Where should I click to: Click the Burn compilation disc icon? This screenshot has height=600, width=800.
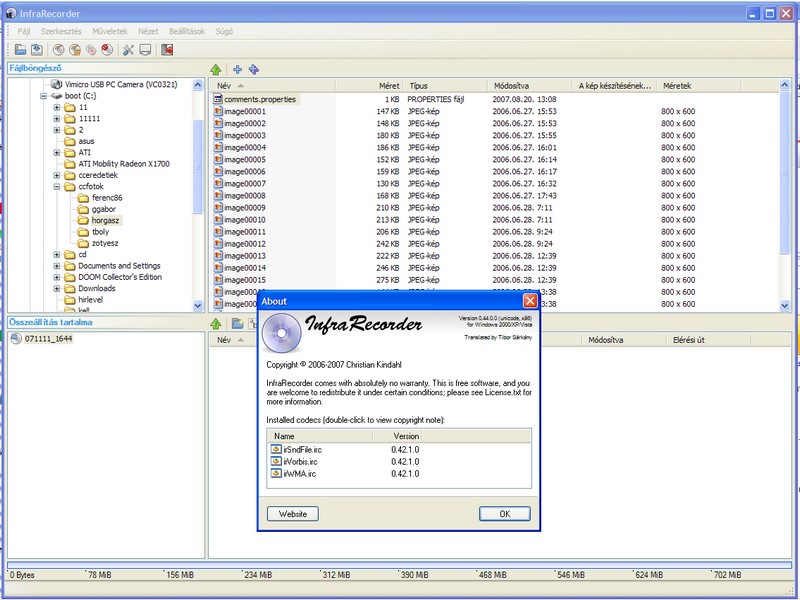(59, 49)
